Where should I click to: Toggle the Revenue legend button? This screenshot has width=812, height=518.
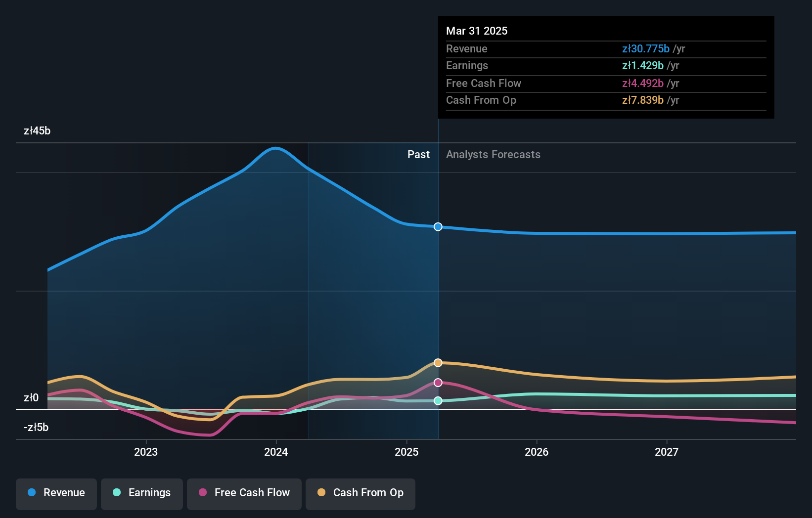point(56,494)
